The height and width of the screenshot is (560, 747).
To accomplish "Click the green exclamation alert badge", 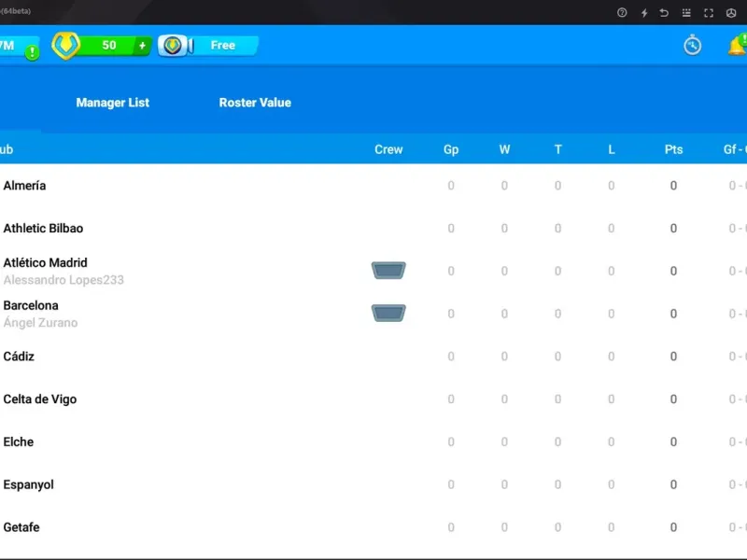I will pos(32,52).
